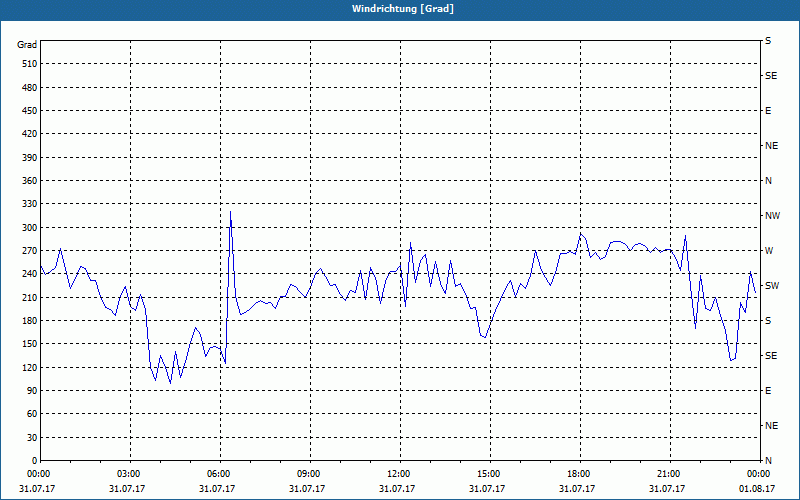Click the "15:00" time label
Screen dimensions: 800x500
[488, 474]
